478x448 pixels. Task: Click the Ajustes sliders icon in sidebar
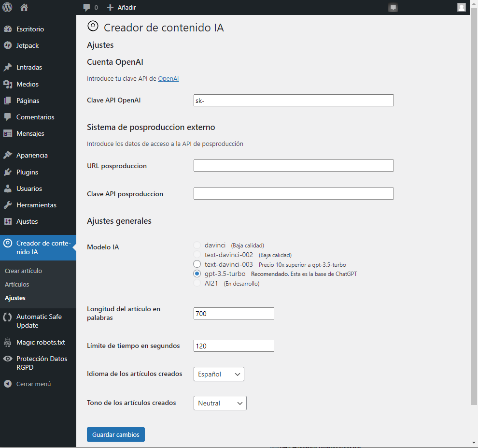[8, 221]
